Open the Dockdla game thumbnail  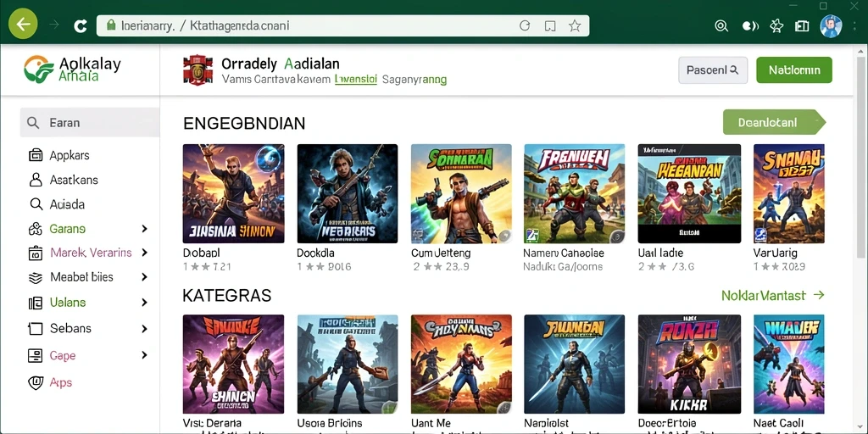coord(347,194)
